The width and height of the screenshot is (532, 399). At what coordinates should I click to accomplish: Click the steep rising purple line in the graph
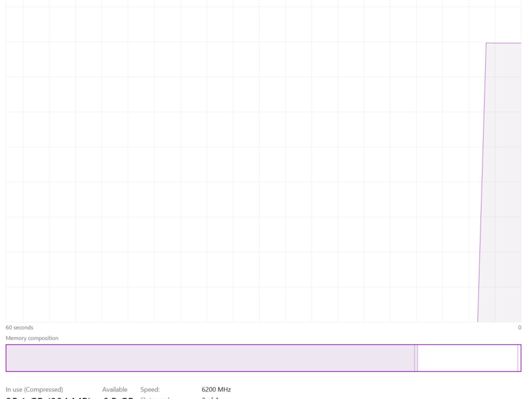(x=482, y=182)
